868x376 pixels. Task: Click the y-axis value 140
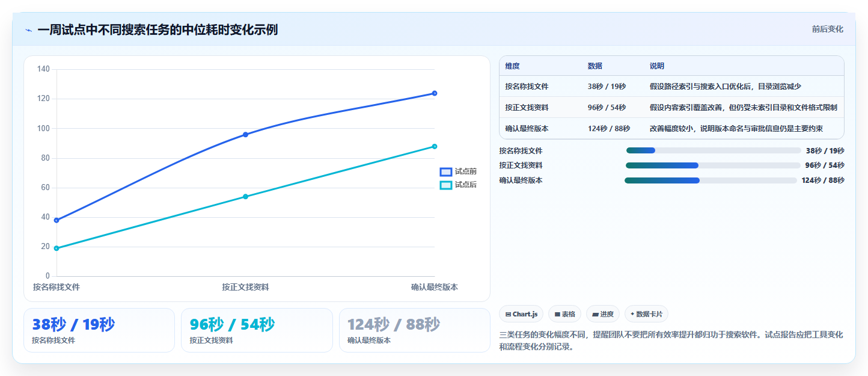coord(43,69)
